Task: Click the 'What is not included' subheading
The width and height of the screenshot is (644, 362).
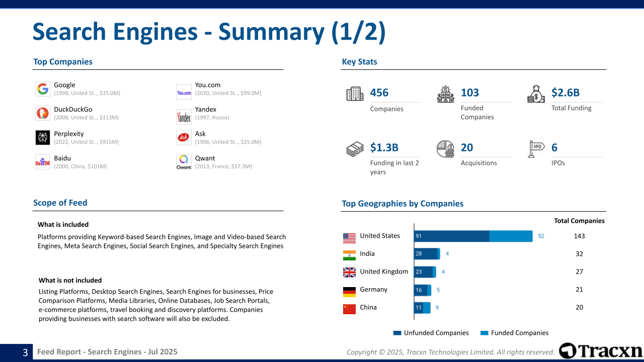Action: pos(70,281)
